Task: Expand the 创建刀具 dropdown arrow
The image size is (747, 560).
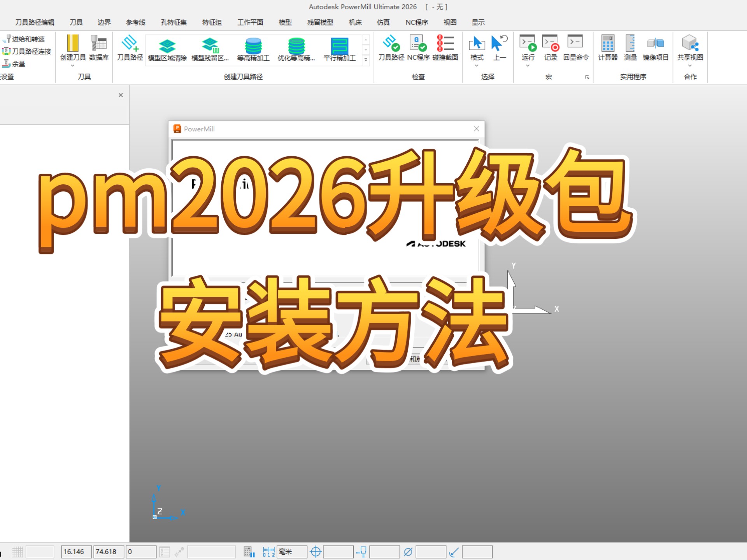Action: point(73,66)
